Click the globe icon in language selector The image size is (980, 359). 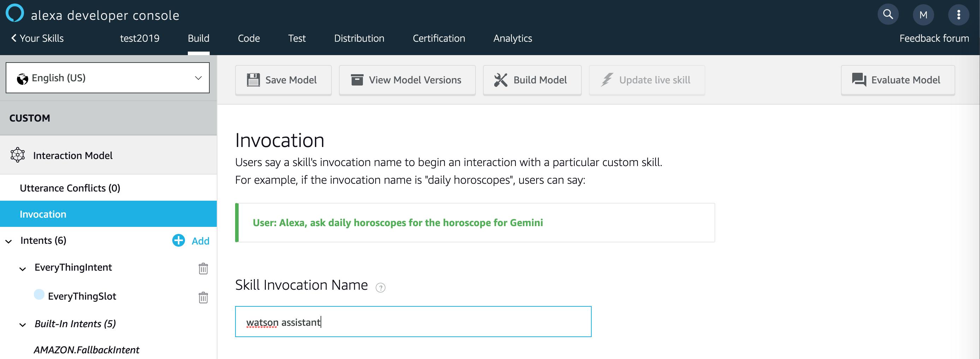(23, 79)
